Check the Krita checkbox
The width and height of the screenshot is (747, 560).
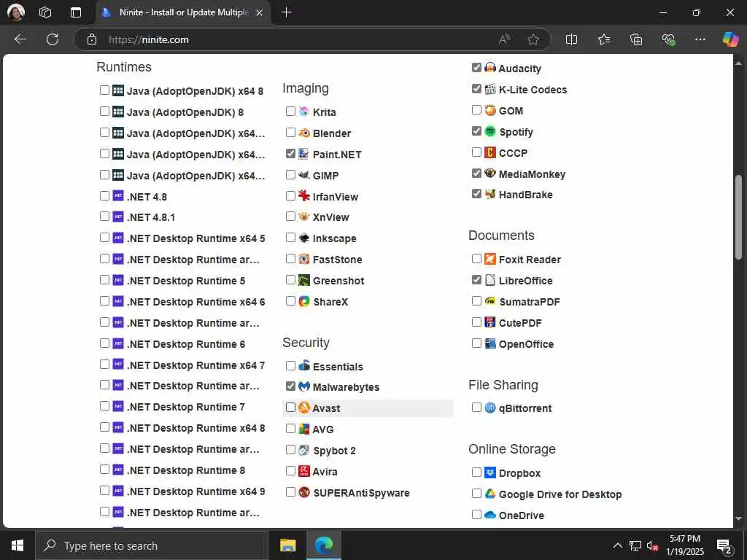[290, 112]
